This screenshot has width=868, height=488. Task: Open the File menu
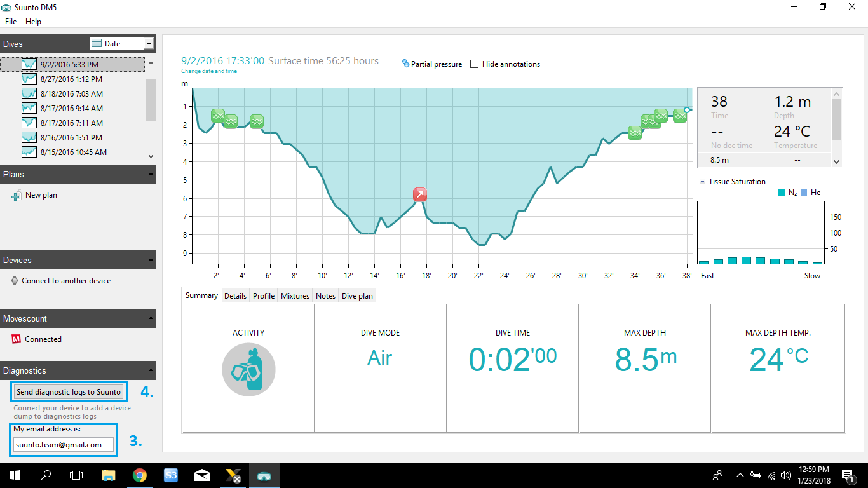point(11,21)
